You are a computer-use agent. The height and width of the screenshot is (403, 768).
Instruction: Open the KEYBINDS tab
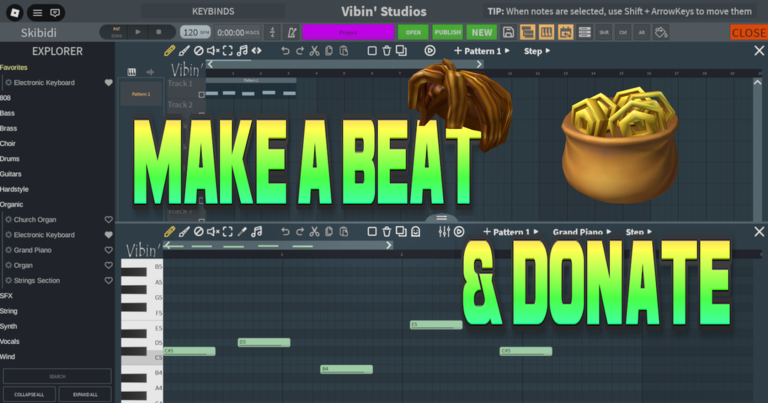coord(213,11)
